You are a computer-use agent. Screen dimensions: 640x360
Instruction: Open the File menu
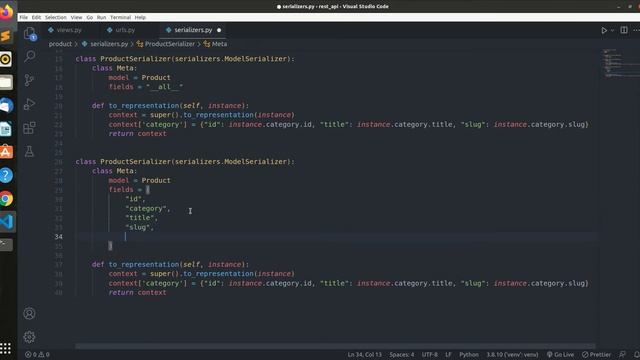[x=24, y=17]
